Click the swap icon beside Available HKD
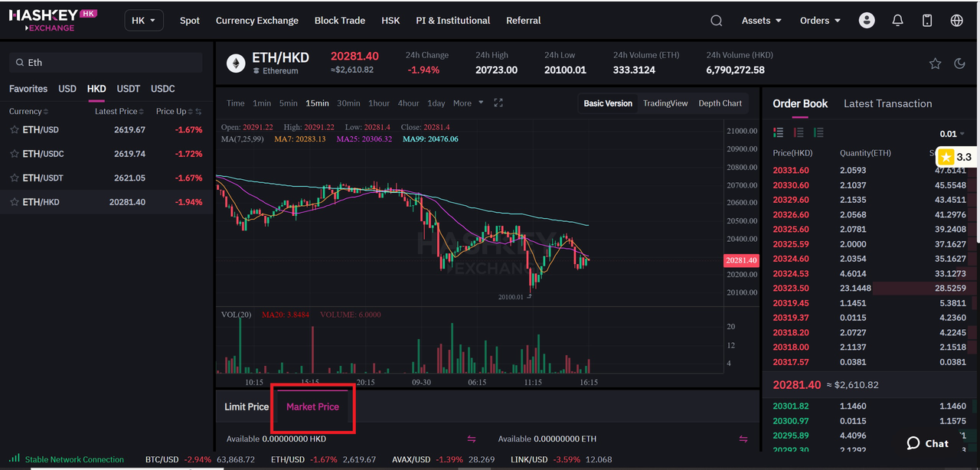This screenshot has height=470, width=980. tap(472, 439)
